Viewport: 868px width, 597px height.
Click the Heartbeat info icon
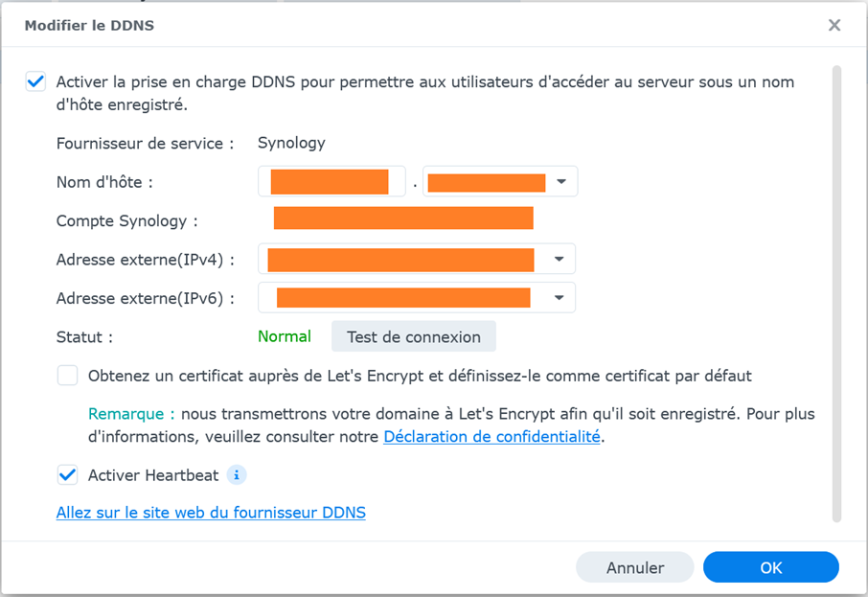pyautogui.click(x=237, y=475)
